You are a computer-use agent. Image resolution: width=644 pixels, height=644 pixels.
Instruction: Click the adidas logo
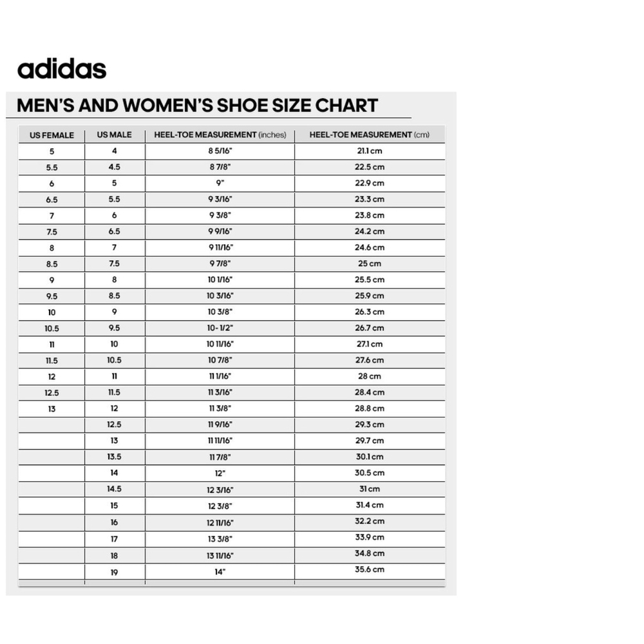coord(62,69)
